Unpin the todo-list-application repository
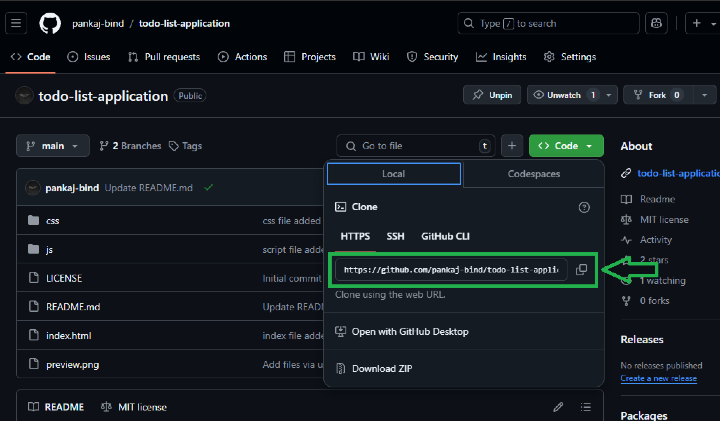 (x=491, y=95)
